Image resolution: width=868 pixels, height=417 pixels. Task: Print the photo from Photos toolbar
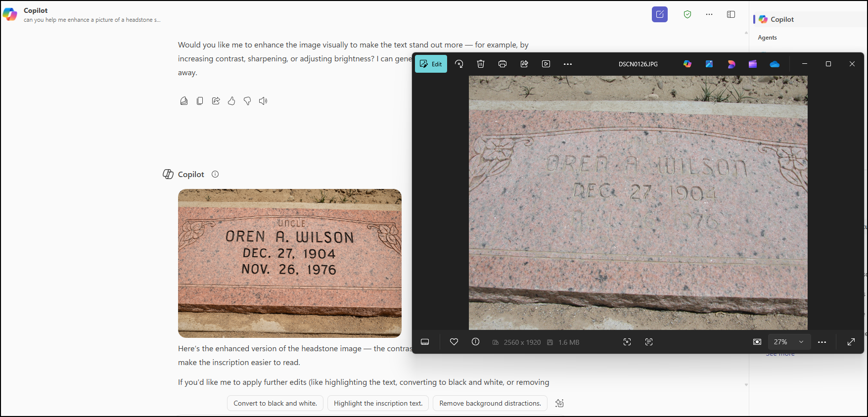pos(503,64)
